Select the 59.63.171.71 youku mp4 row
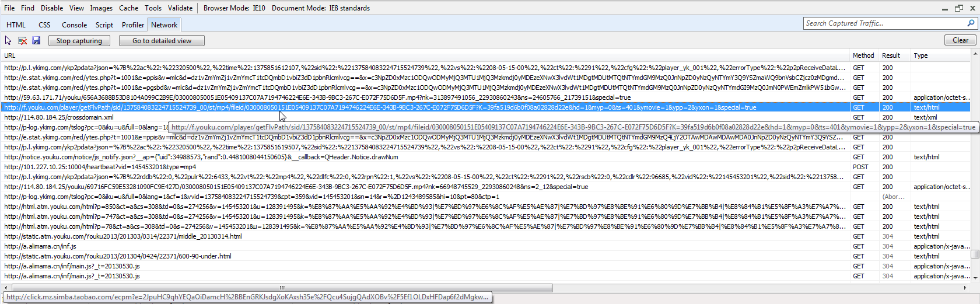This screenshot has height=304, width=980. [x=485, y=97]
